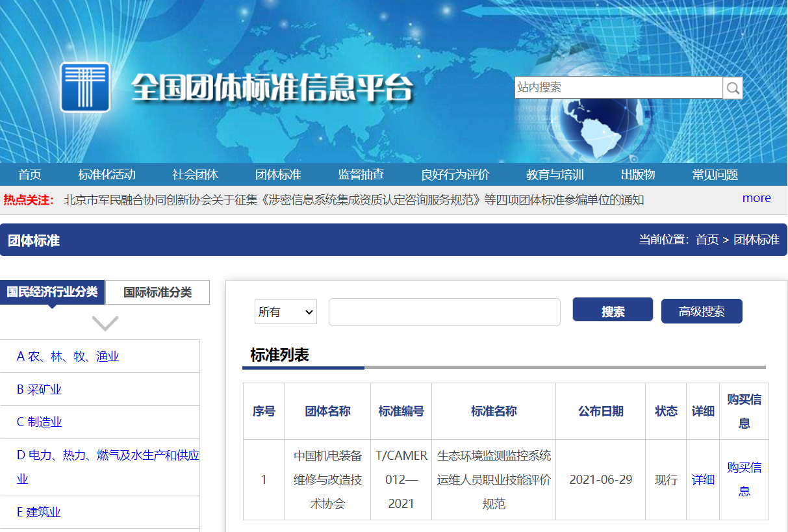Open the 所有 filter dropdown
The image size is (788, 532).
[x=285, y=312]
